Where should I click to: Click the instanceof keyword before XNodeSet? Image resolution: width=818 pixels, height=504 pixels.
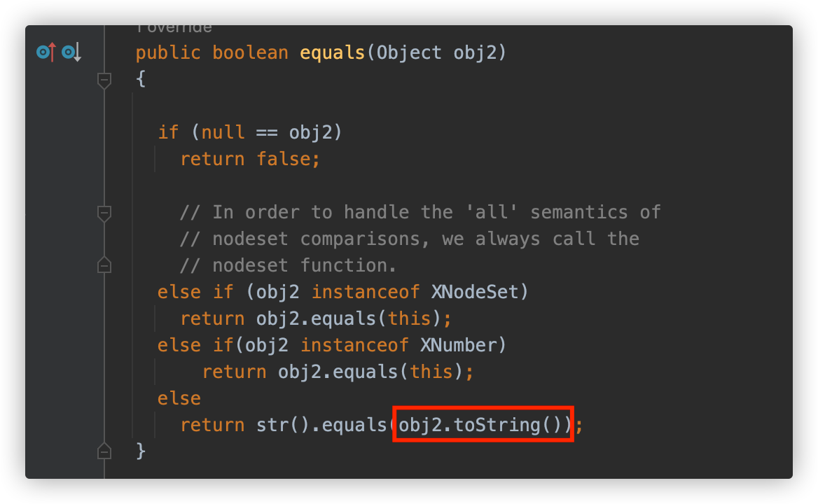pos(366,291)
